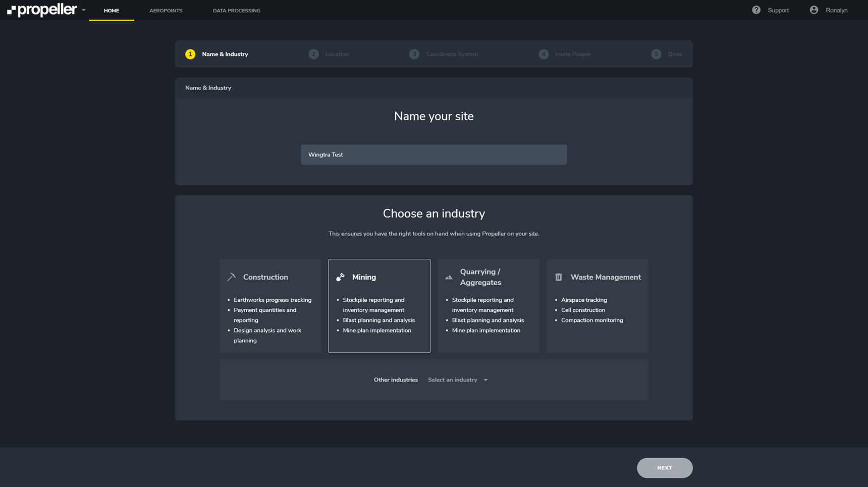
Task: Click the step 1 yellow circle
Action: [190, 54]
